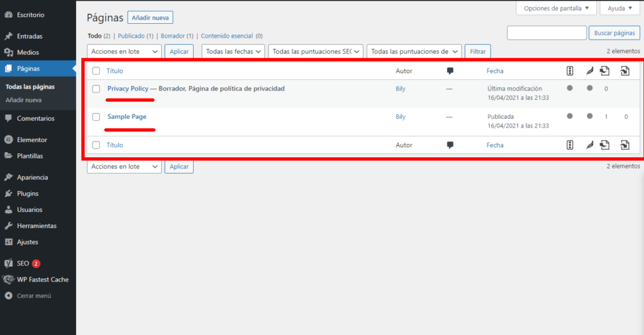Check the select-all checkbox in table header
Viewport: 644px width, 335px height.
pos(96,71)
